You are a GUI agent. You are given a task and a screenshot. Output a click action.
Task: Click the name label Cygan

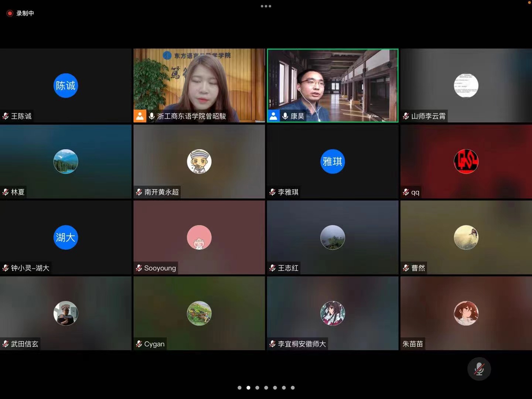(x=154, y=344)
